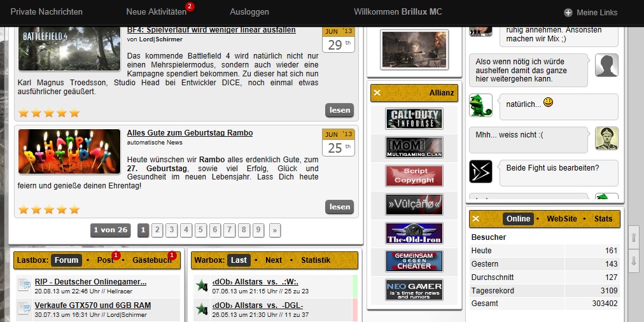Click the black logo avatar in shoutbox

point(480,171)
